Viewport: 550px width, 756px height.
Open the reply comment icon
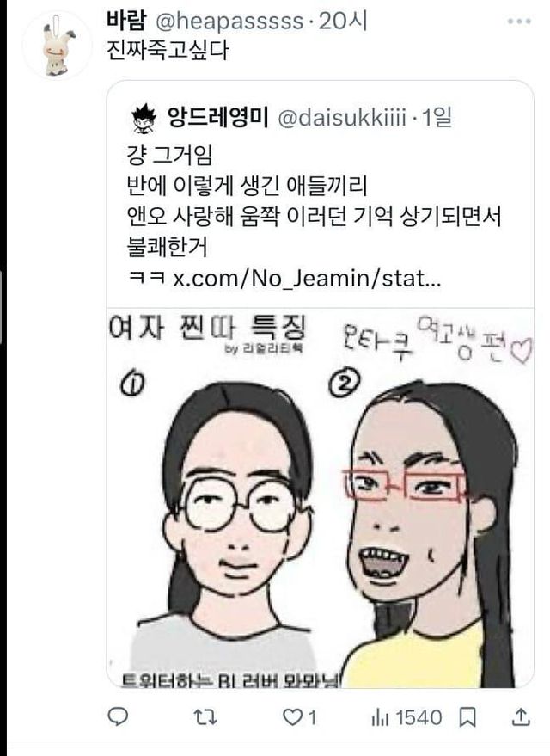click(x=118, y=717)
